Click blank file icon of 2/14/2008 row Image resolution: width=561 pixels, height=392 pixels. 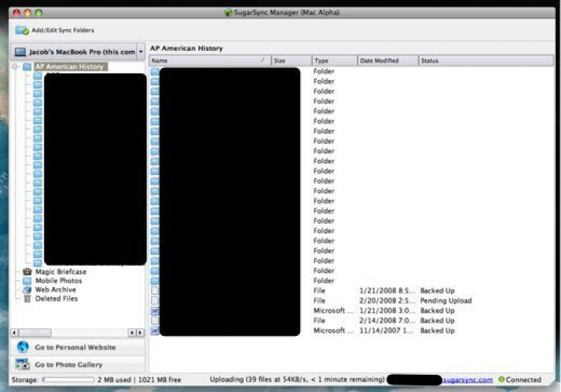155,321
